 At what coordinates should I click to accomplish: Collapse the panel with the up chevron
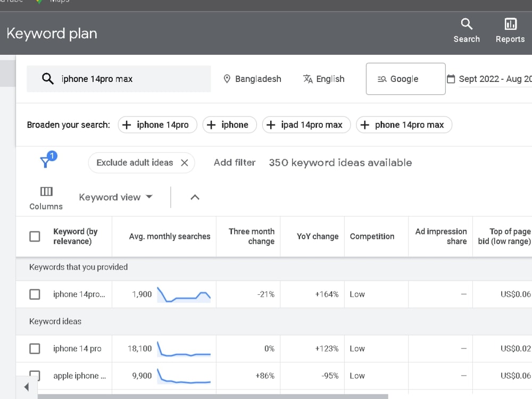pyautogui.click(x=195, y=197)
